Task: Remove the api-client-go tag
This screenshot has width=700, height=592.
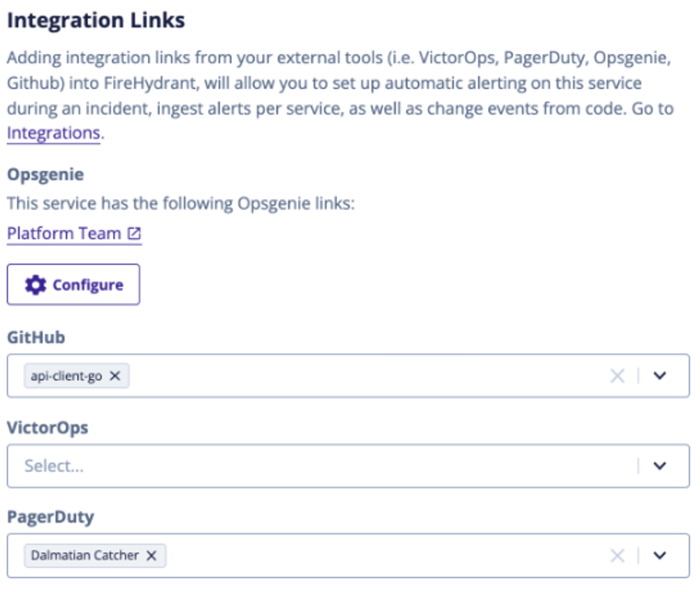Action: [x=115, y=376]
